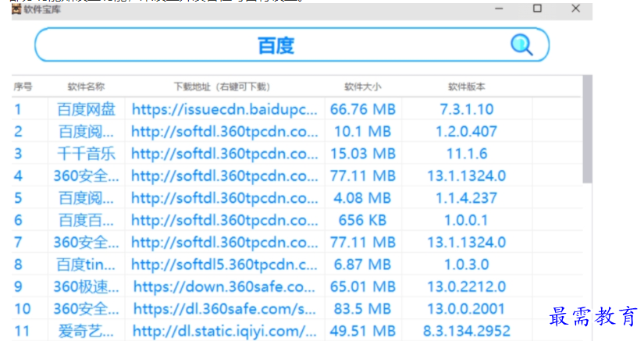644x341 pixels.
Task: Click the magnifier search icon
Action: coord(521,44)
